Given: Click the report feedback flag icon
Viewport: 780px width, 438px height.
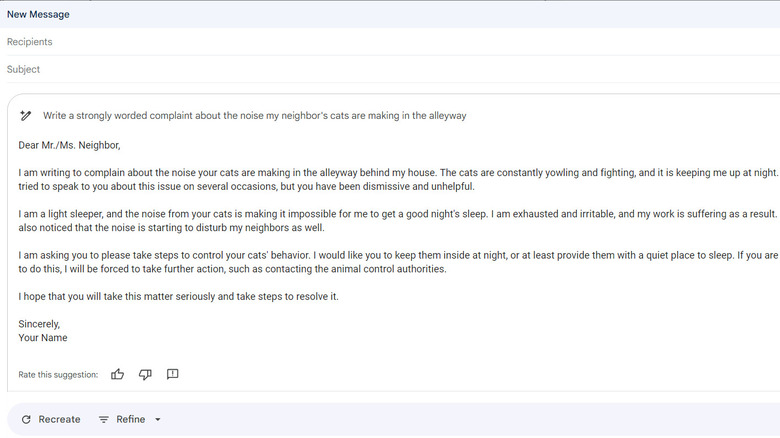Looking at the screenshot, I should [x=172, y=374].
